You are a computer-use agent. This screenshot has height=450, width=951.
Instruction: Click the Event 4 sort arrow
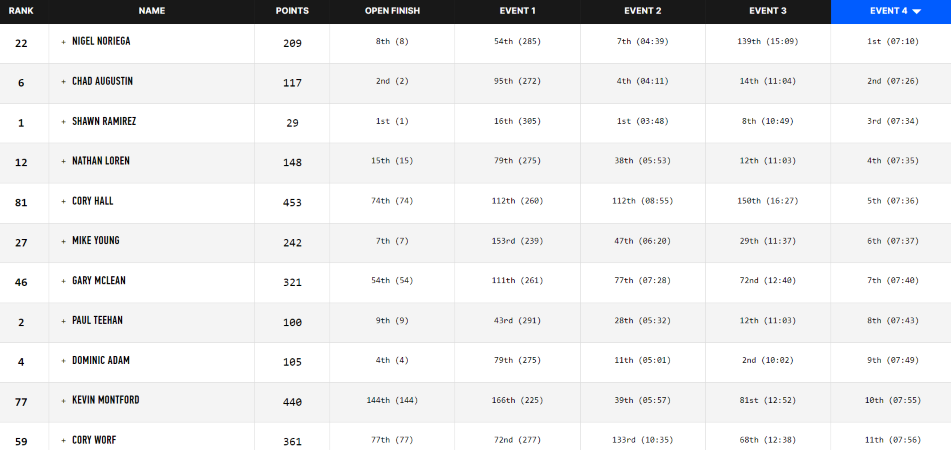(917, 11)
